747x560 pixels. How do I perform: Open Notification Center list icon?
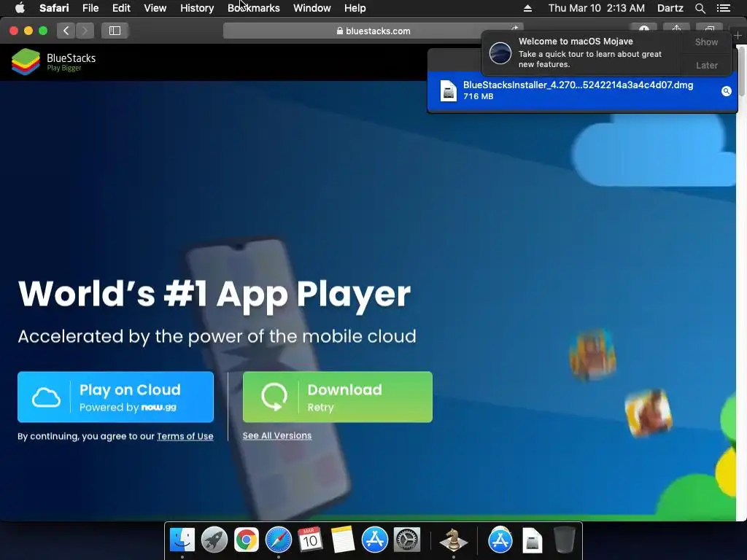(x=723, y=8)
